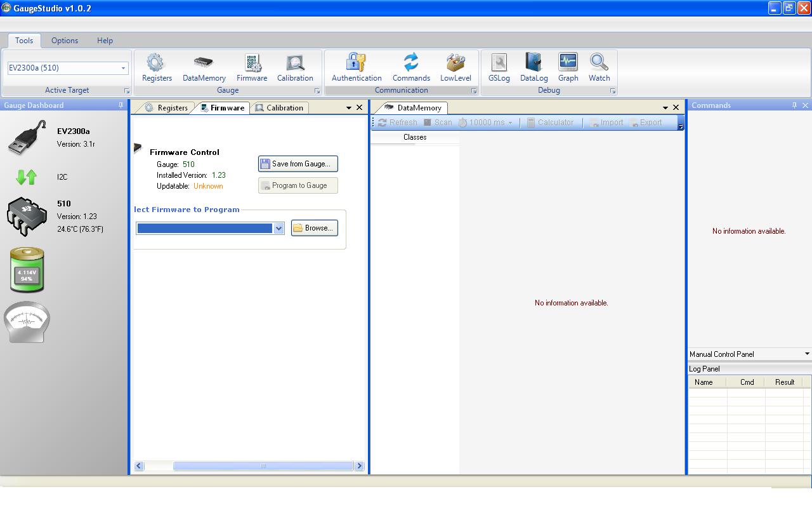
Task: Open the Firmware tool in the Gauge ribbon
Action: coord(252,68)
